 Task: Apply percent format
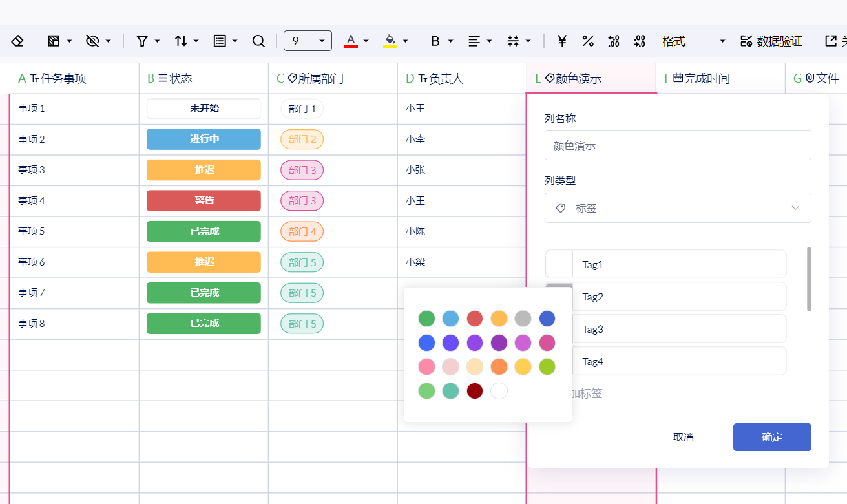point(588,41)
